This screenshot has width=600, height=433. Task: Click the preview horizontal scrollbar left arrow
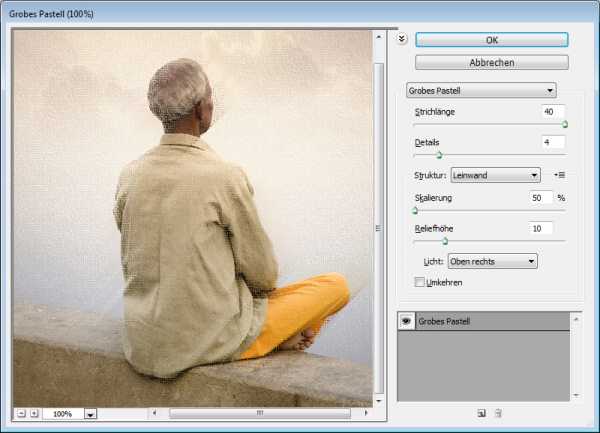tap(154, 413)
